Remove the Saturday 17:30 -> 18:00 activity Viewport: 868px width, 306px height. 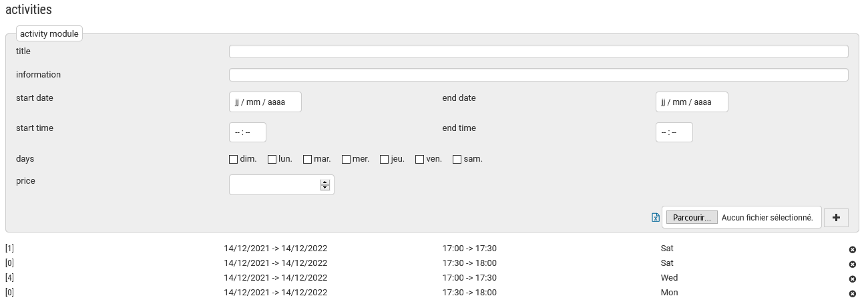[x=852, y=264]
